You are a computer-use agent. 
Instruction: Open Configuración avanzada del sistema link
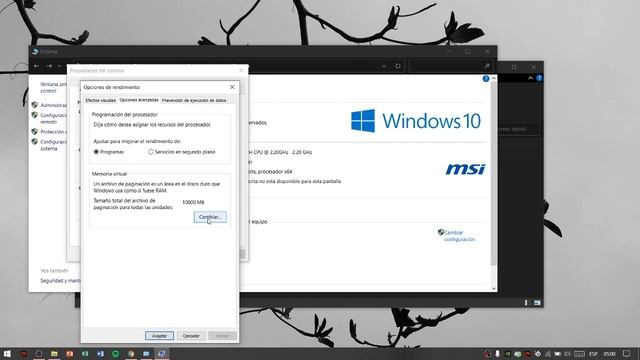click(x=53, y=145)
